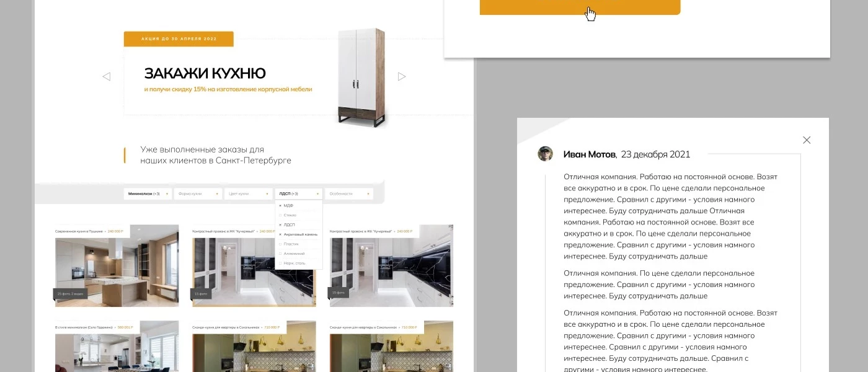Click the orange 'Акция до 30 апреля 2022' label

(x=179, y=39)
